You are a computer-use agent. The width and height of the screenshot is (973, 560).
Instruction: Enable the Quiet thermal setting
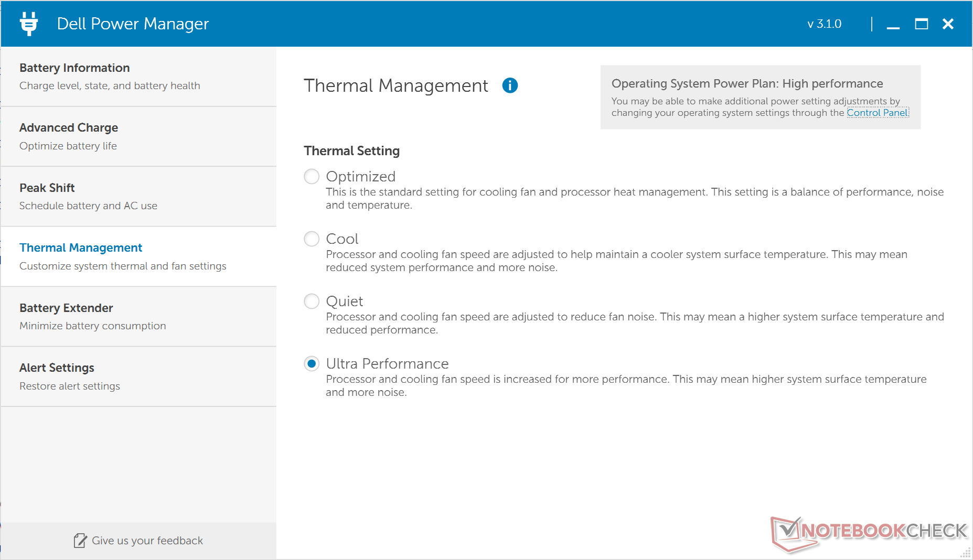click(x=312, y=301)
